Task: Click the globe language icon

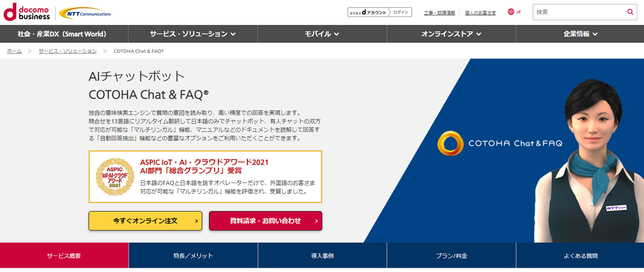Action: [511, 12]
